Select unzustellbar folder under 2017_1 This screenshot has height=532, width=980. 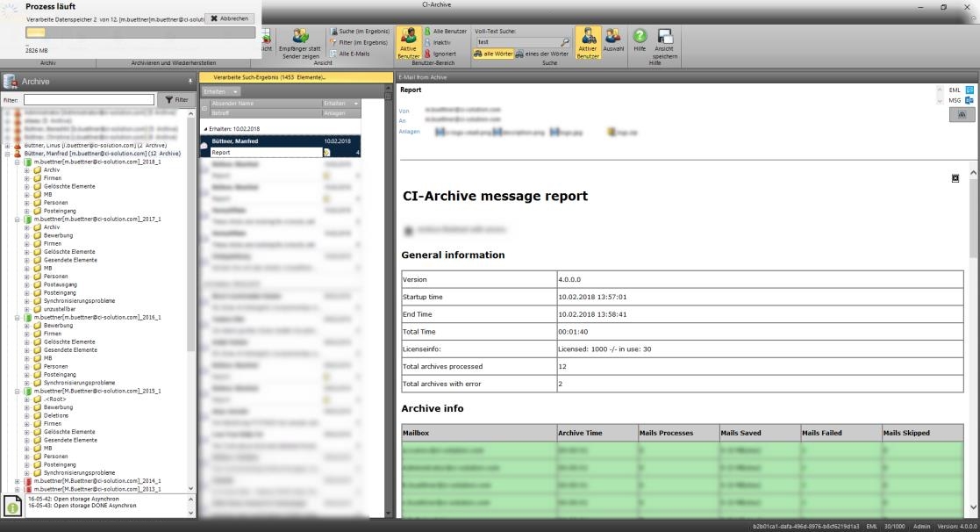60,309
